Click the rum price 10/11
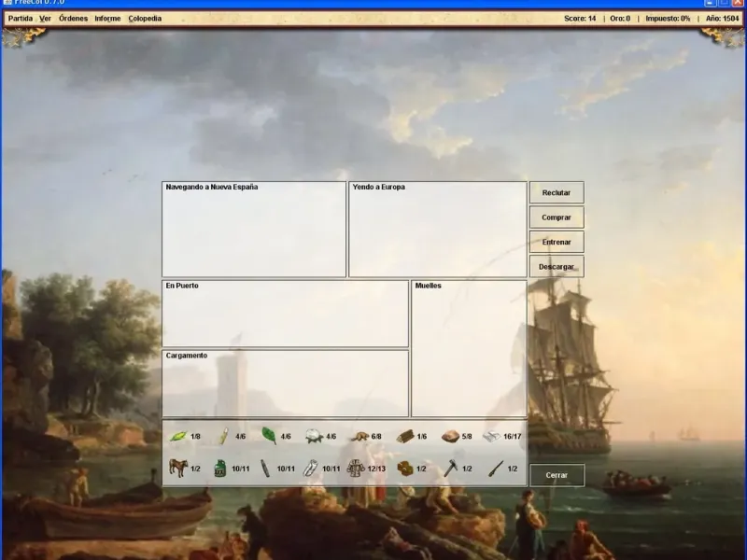Screen dimensions: 747x560 tap(241, 469)
